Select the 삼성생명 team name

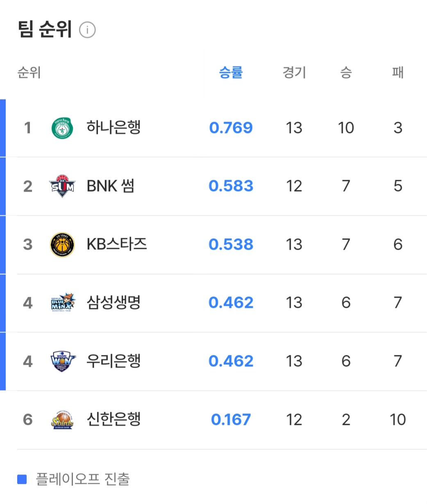pos(114,303)
